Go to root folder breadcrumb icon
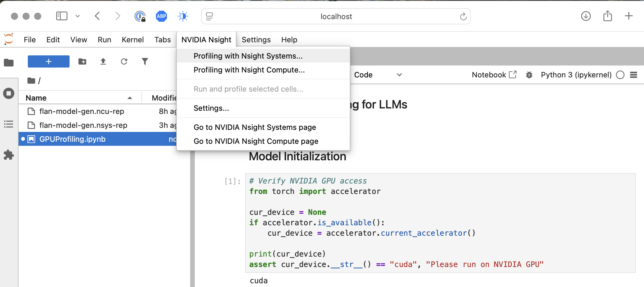 [x=31, y=81]
